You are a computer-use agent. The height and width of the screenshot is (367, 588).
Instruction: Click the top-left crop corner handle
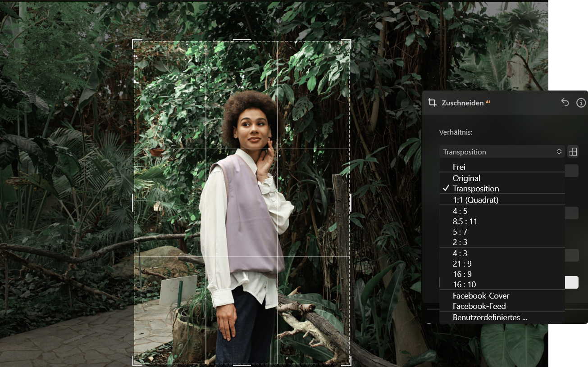[137, 44]
